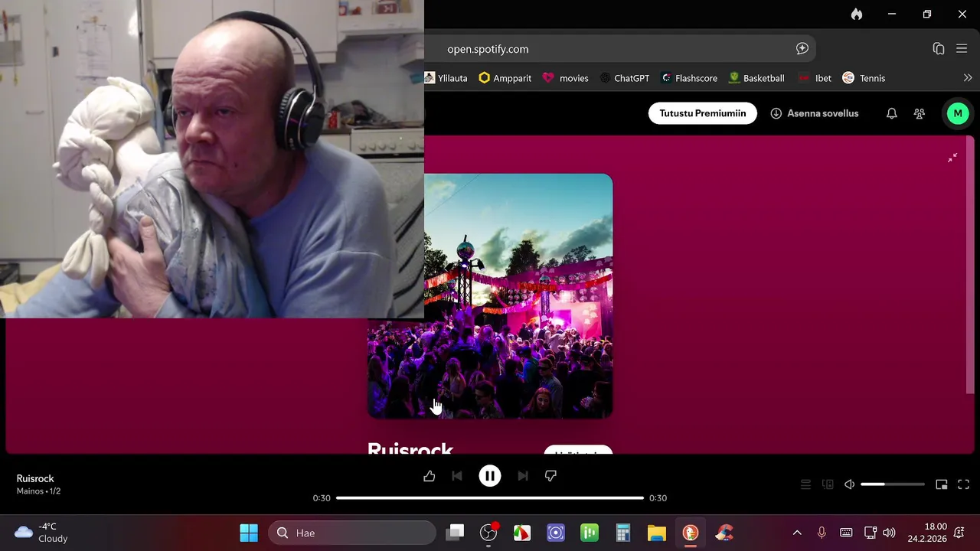The height and width of the screenshot is (551, 980).
Task: Open the clock showing 18.00 24.2.2026
Action: [927, 533]
